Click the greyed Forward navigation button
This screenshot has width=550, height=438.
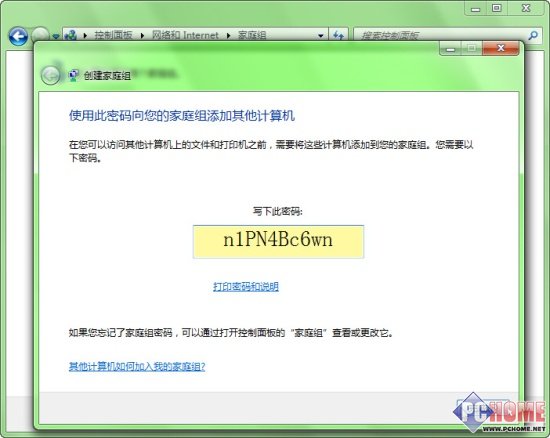click(40, 35)
